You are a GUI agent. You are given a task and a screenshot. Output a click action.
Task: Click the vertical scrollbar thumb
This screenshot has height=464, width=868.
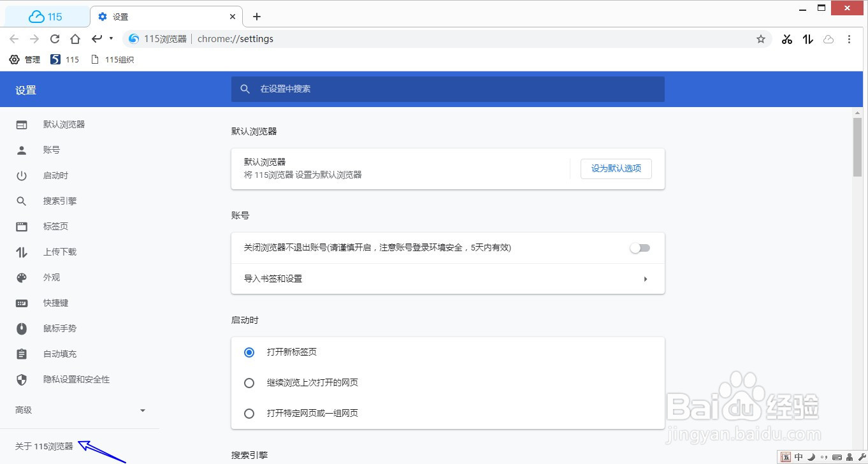857,147
